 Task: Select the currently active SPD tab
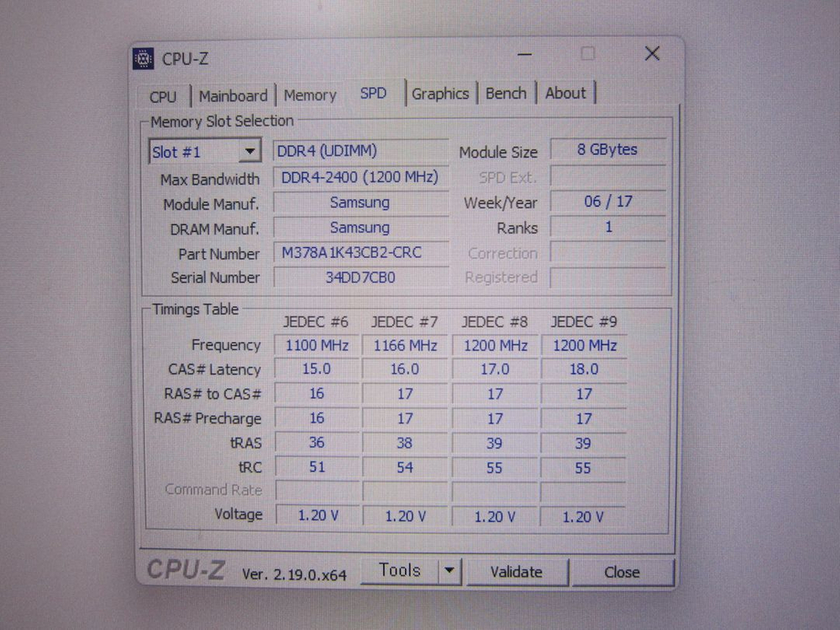coord(374,93)
